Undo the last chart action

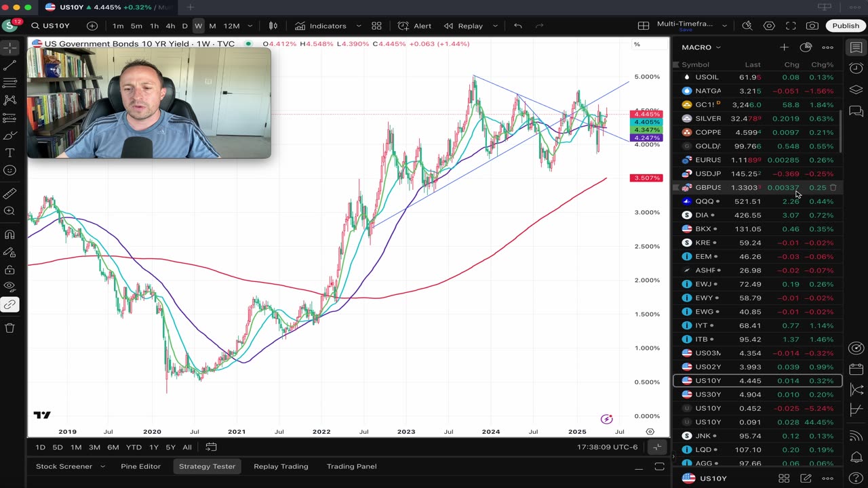pyautogui.click(x=518, y=26)
